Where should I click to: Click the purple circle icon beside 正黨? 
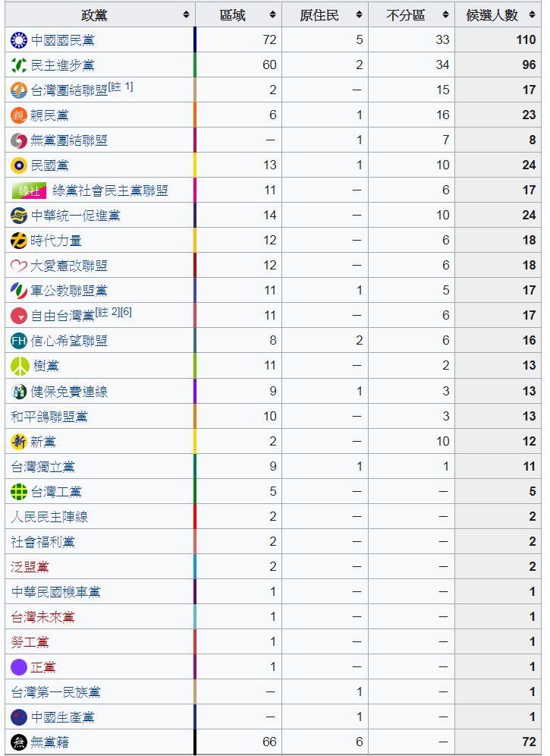19,666
